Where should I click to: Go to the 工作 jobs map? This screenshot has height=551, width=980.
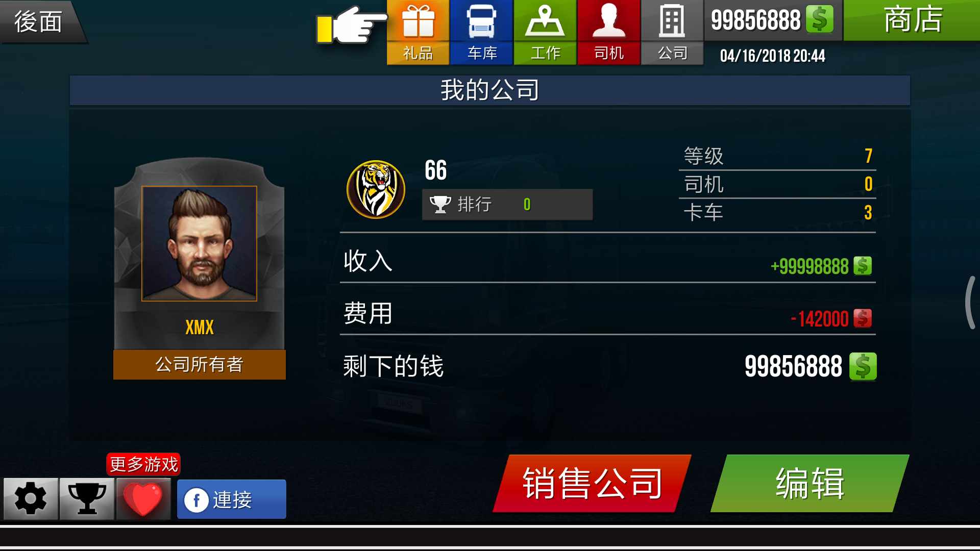coord(545,32)
